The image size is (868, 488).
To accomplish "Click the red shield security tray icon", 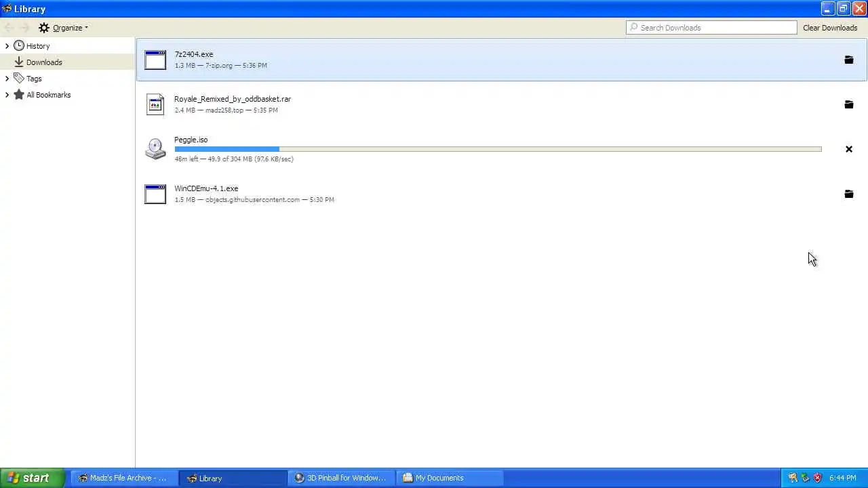I will click(817, 478).
